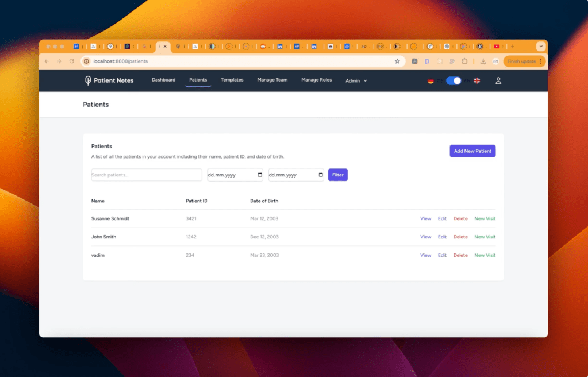This screenshot has height=377, width=588.
Task: Start New Visit for vadim
Action: 485,255
